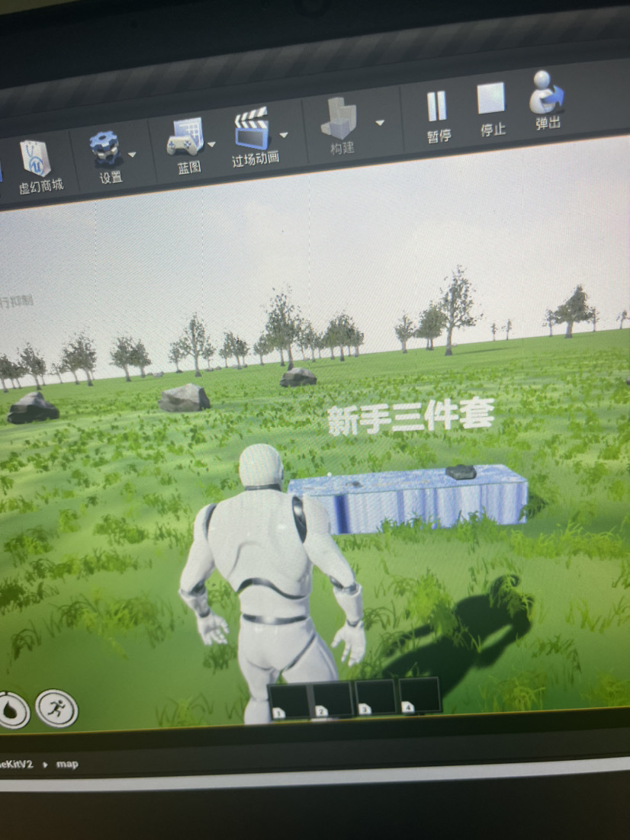
Task: Expand the 构建 dropdown arrow
Action: [380, 122]
